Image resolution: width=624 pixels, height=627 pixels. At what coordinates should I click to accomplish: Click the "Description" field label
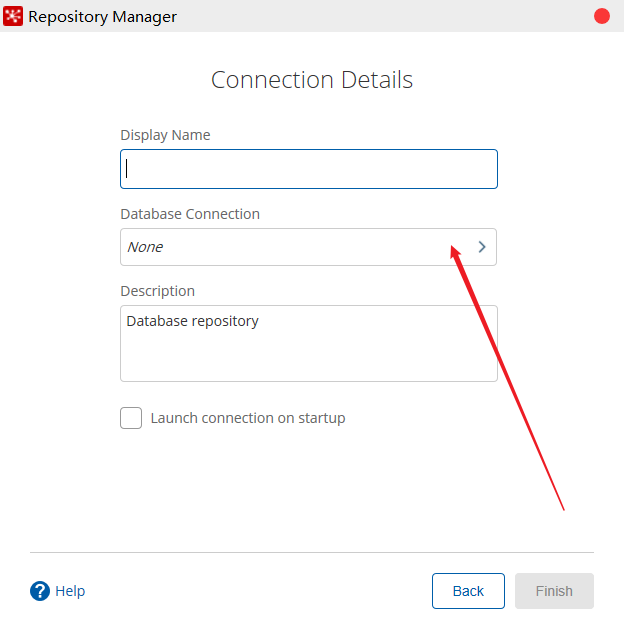pos(157,291)
